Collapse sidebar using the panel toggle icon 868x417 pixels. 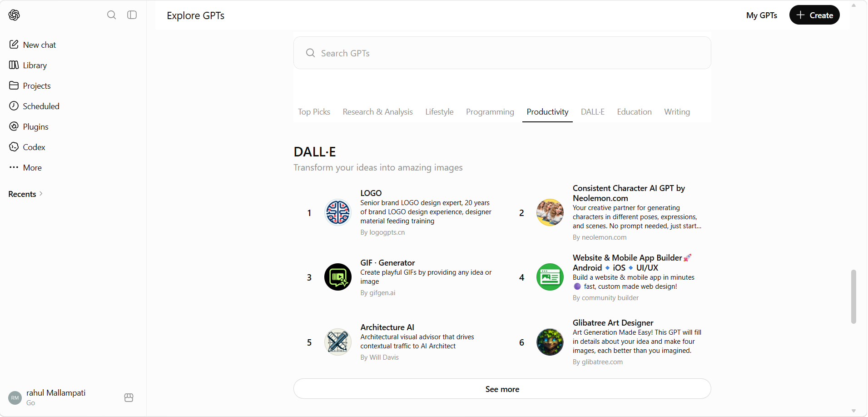[x=132, y=15]
